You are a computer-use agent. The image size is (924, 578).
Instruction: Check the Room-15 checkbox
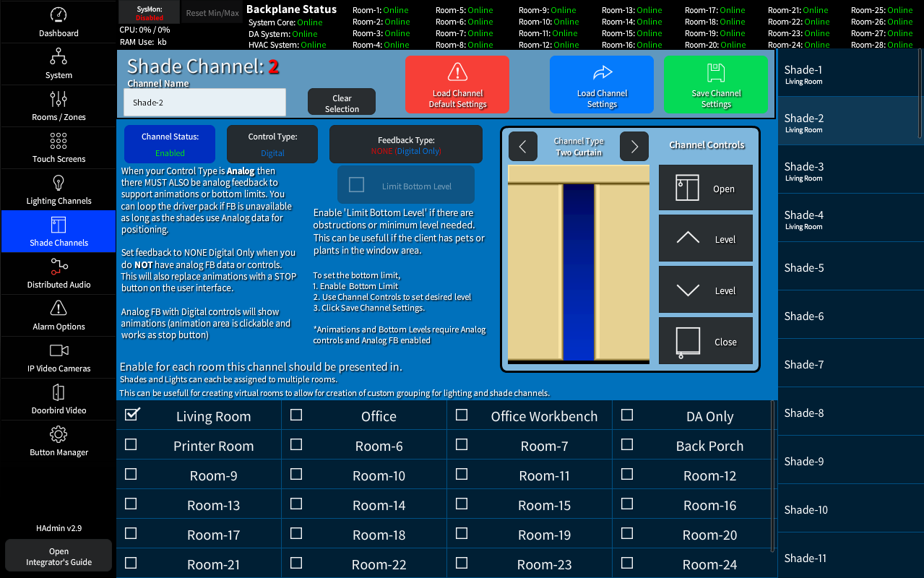tap(462, 504)
